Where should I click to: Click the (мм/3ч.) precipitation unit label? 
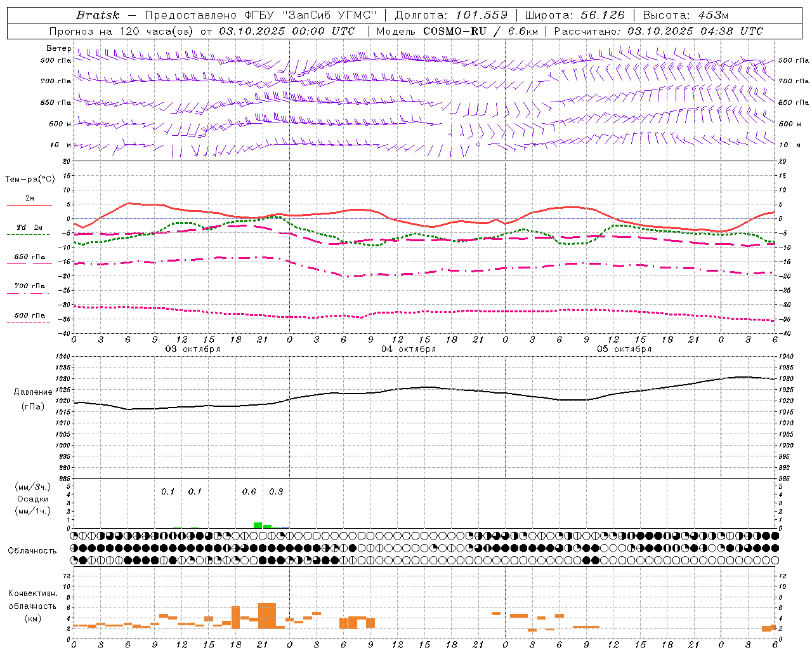tap(33, 487)
